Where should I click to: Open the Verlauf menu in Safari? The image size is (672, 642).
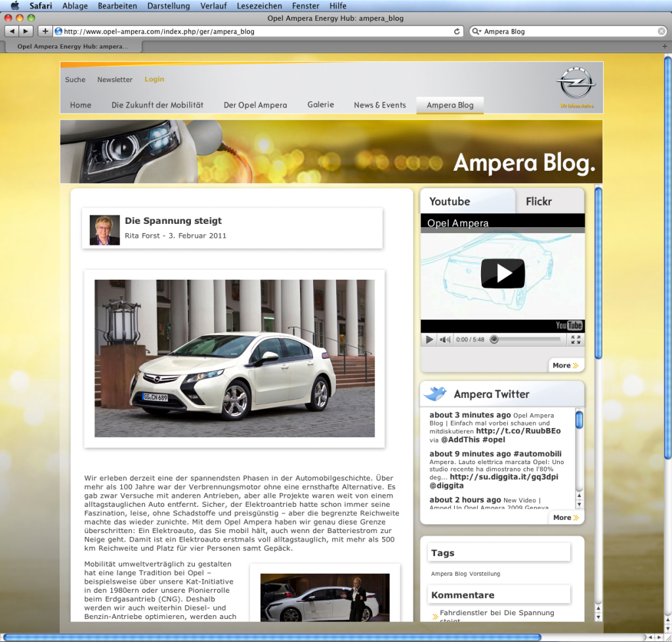click(x=213, y=5)
